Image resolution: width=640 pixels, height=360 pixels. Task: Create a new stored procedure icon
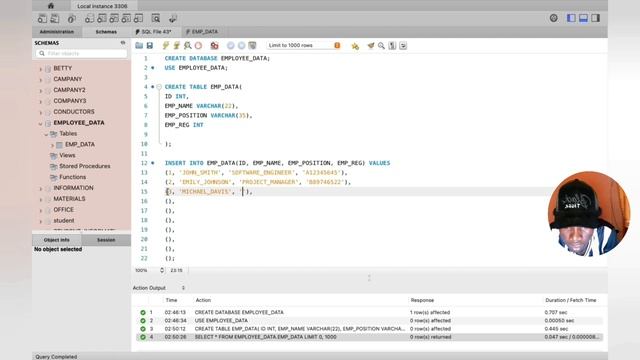[x=127, y=18]
